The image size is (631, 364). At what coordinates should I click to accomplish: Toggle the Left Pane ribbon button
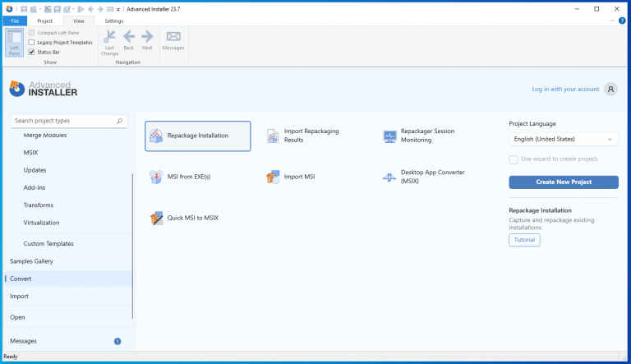tap(14, 42)
